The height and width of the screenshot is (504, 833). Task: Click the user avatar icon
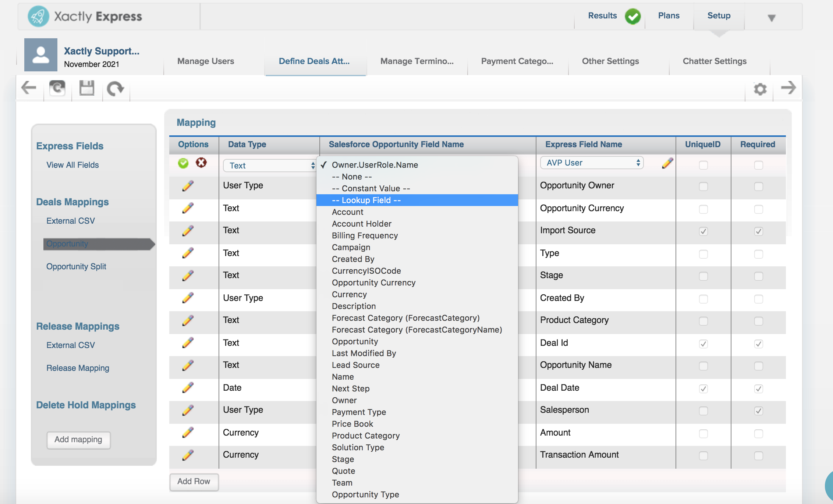41,55
